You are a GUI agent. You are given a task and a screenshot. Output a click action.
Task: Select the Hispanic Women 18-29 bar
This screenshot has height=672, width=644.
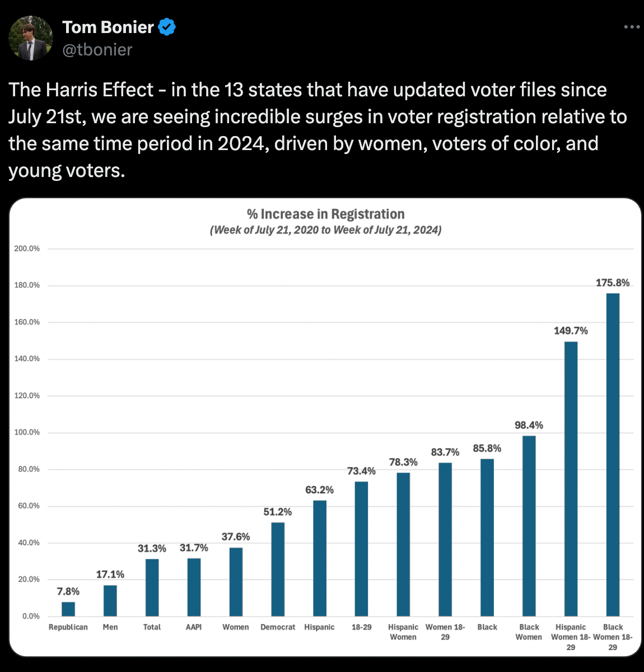(571, 478)
